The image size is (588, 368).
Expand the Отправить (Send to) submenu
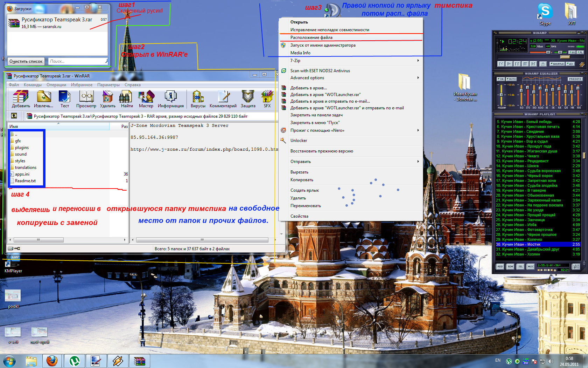coord(351,162)
